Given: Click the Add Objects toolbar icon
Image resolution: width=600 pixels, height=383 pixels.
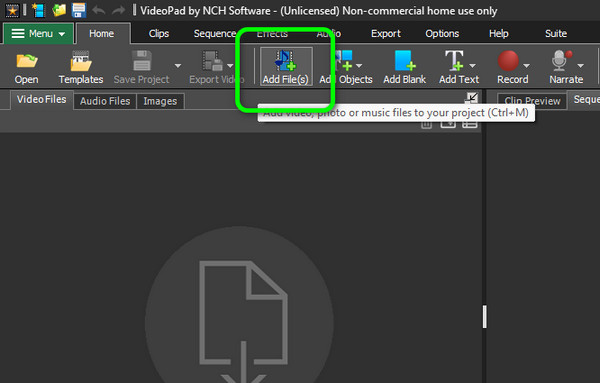Looking at the screenshot, I should (343, 60).
